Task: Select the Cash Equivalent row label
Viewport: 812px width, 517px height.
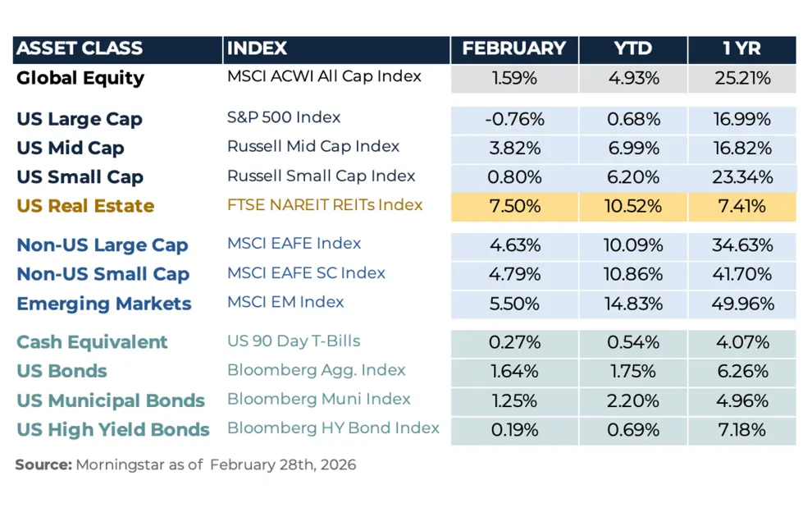Action: [92, 341]
